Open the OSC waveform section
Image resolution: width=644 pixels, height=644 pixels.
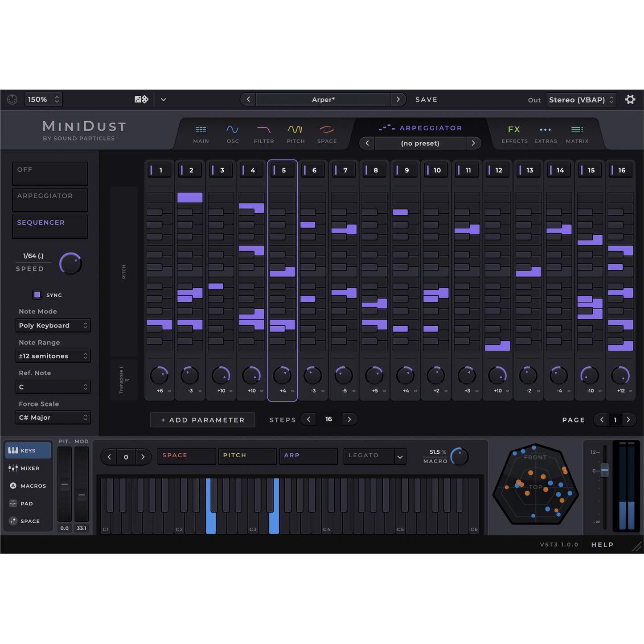232,134
